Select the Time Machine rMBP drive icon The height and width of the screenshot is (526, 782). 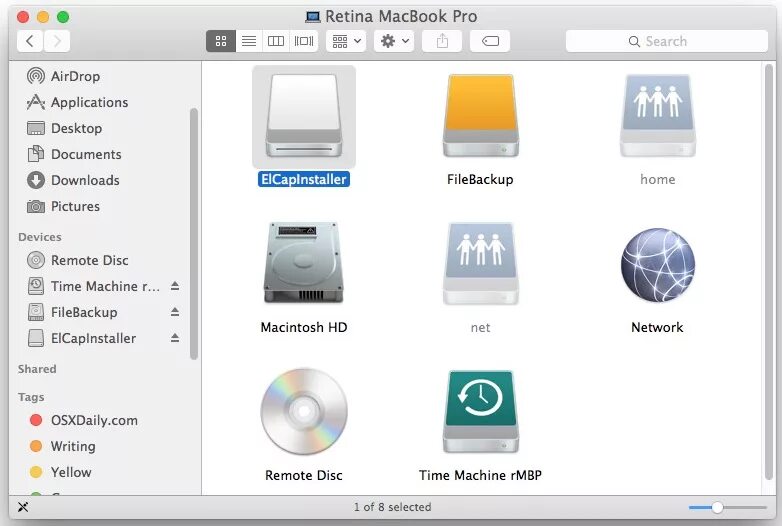[x=481, y=411]
